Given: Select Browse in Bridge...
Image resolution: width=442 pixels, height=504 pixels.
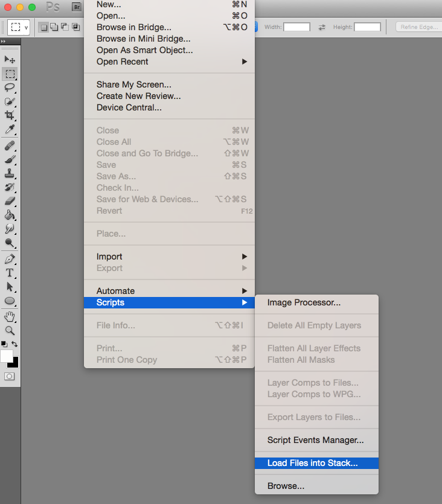Looking at the screenshot, I should [x=169, y=27].
